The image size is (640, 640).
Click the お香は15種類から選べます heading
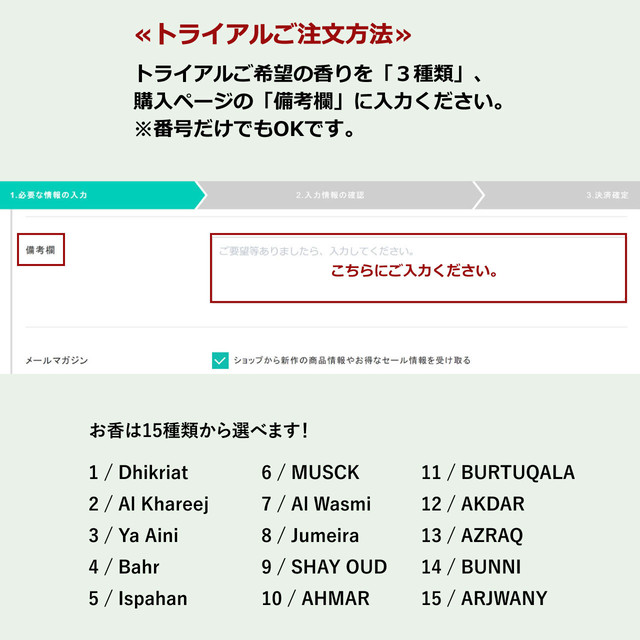pos(198,430)
